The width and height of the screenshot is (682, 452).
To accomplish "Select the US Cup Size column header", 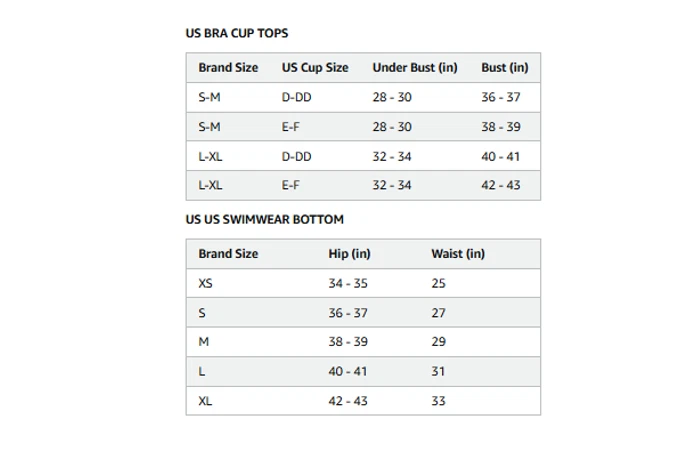I will [x=315, y=68].
